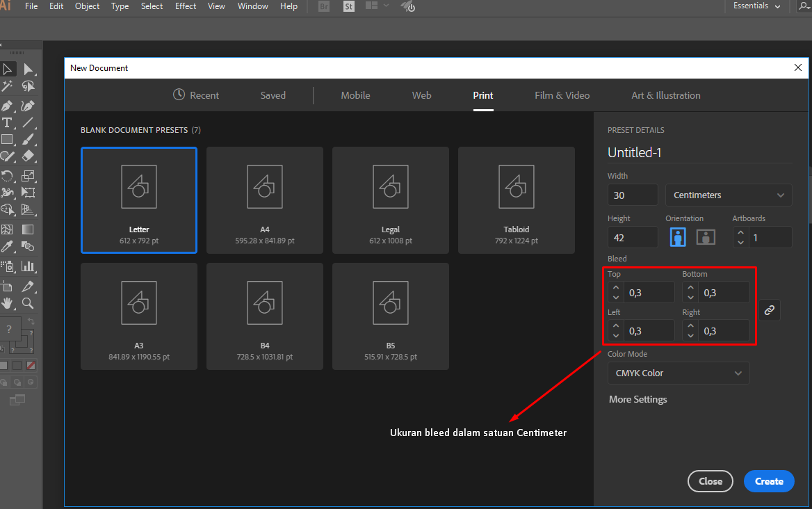Select the Type tool
812x509 pixels.
coord(7,122)
